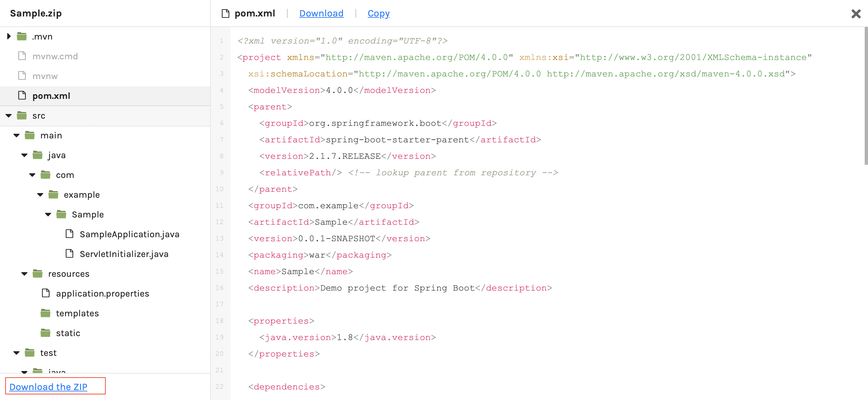Collapse the main folder arrow
This screenshot has width=868, height=400.
(16, 135)
